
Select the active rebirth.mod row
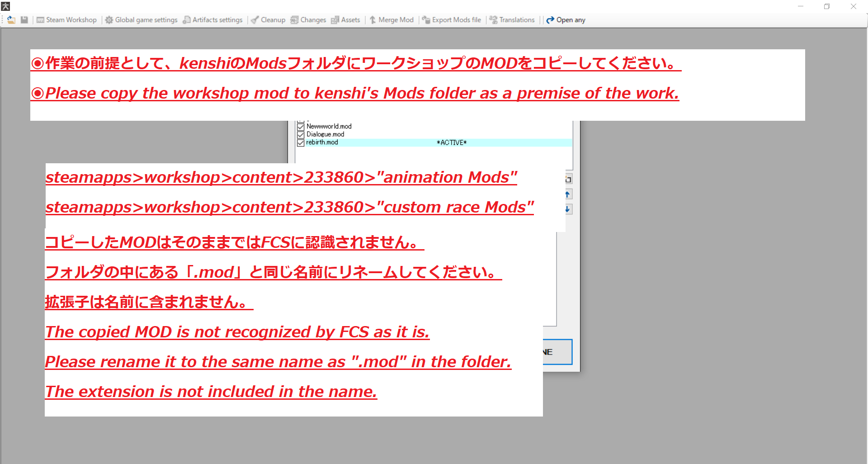click(x=384, y=142)
